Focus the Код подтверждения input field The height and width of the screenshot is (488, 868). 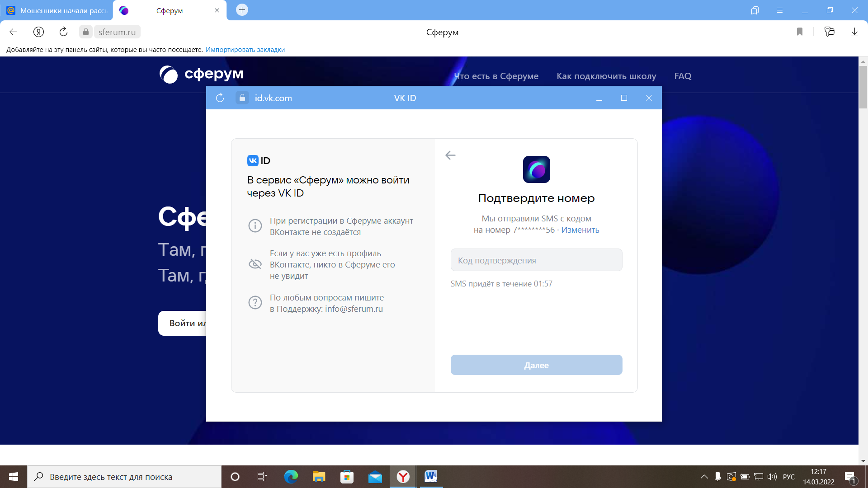pos(537,260)
